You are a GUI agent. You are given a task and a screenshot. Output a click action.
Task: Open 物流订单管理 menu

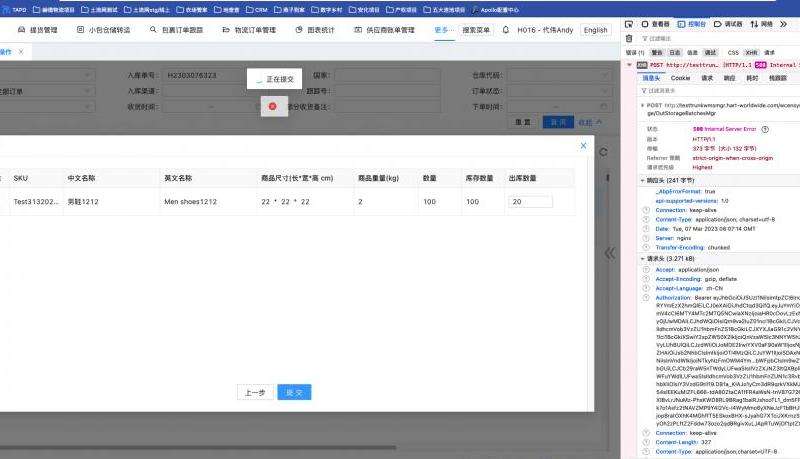tap(249, 30)
